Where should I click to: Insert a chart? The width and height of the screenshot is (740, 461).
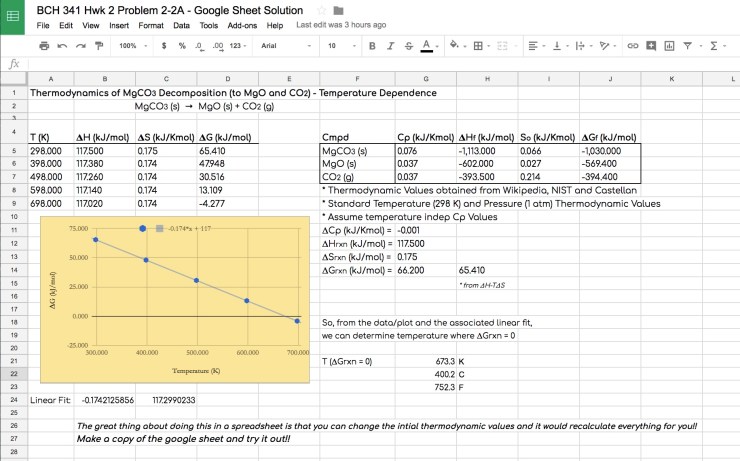(669, 46)
